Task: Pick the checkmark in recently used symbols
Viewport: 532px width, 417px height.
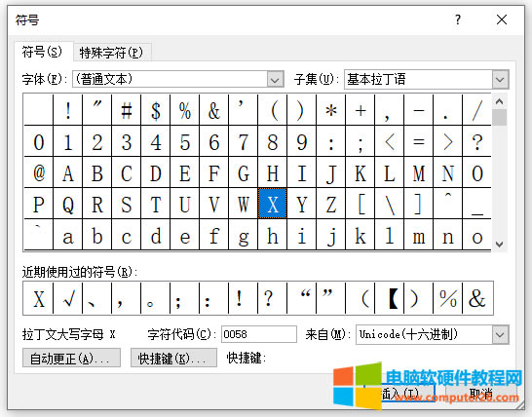Action: 68,298
